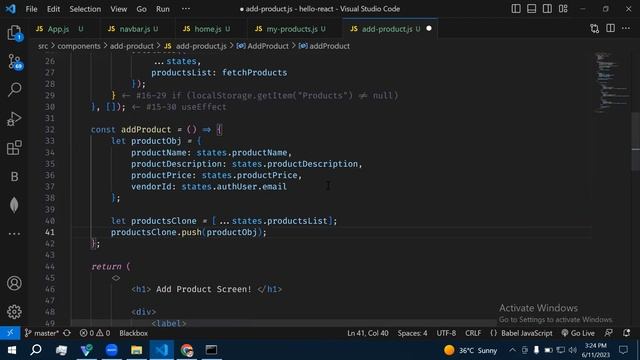Toggle the secondary side bar layout icon
The height and width of the screenshot is (360, 640).
point(547,9)
